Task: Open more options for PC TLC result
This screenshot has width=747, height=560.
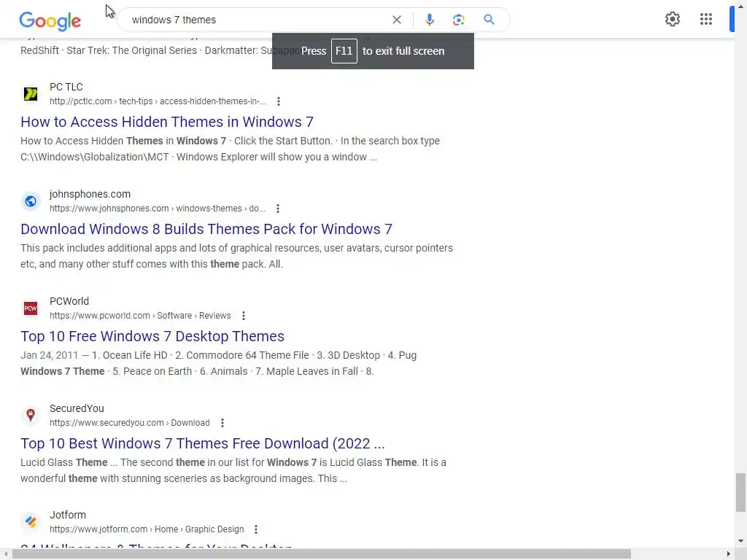Action: coord(278,101)
